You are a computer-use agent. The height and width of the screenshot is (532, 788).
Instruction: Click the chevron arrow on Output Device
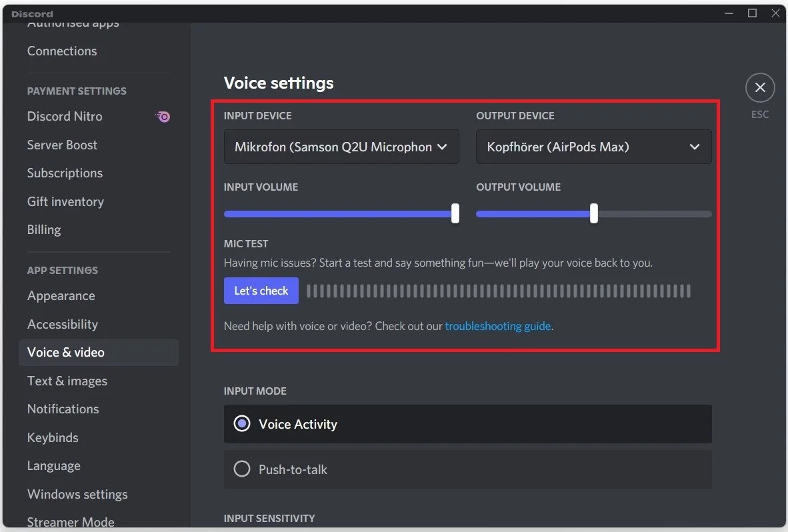point(695,147)
